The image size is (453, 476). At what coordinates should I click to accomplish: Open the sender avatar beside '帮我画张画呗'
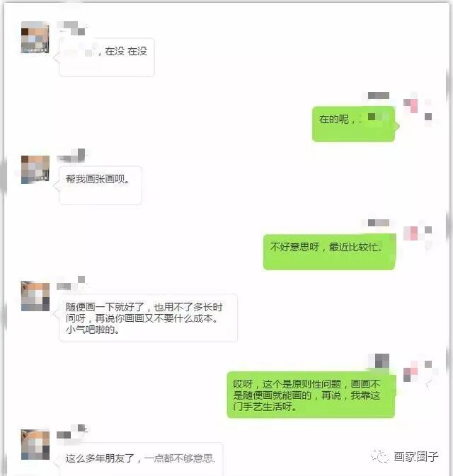[x=35, y=169]
